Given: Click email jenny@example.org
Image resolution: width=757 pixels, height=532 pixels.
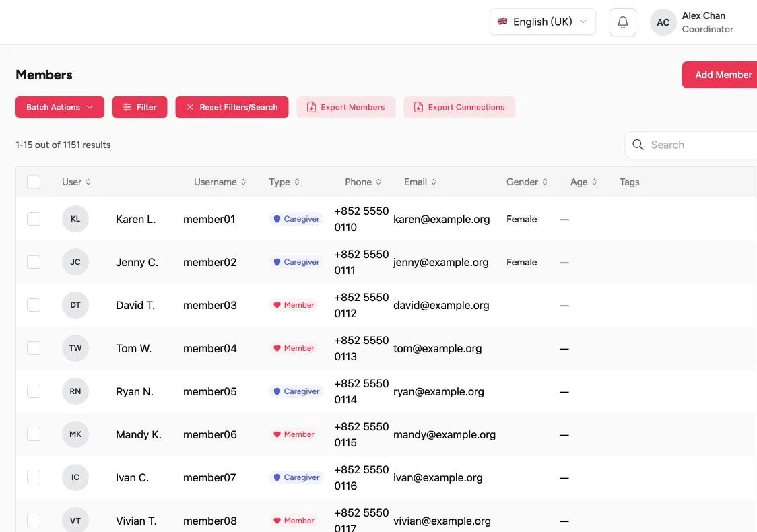Looking at the screenshot, I should [x=440, y=262].
